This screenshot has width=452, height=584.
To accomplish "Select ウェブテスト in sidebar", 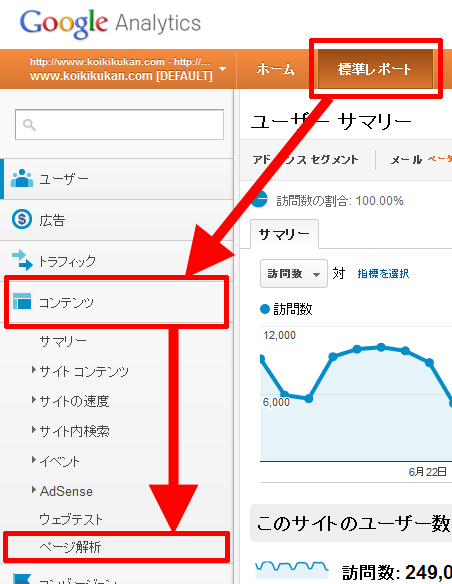I will tap(71, 519).
